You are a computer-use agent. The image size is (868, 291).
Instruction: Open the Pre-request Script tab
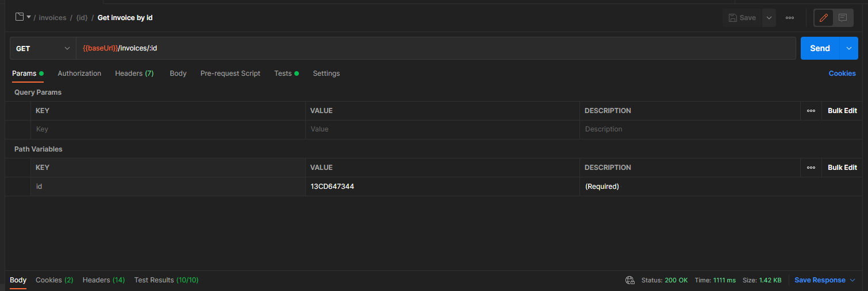[x=231, y=73]
